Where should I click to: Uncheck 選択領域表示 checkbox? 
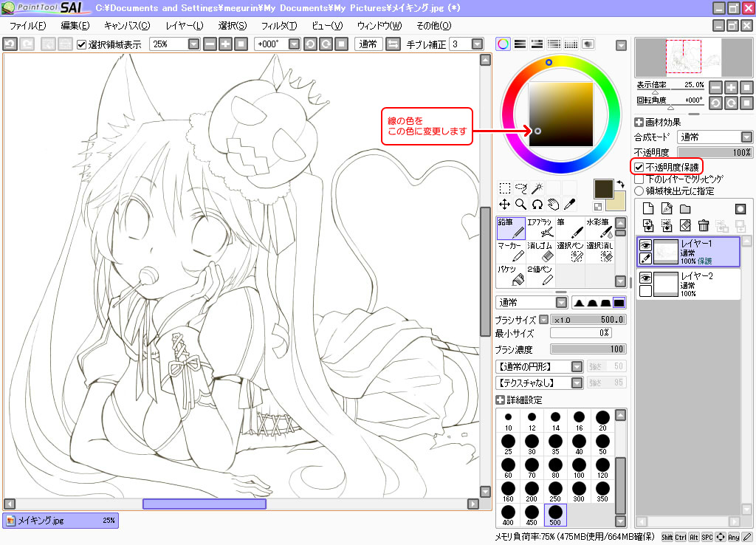point(81,45)
